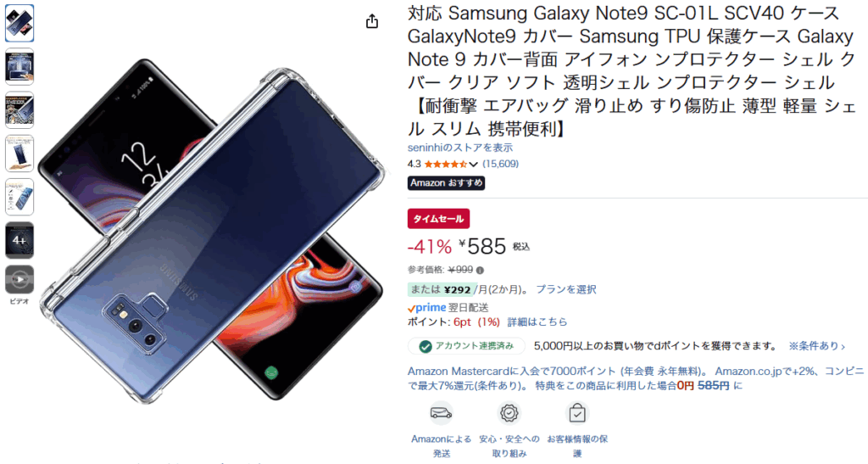Image resolution: width=868 pixels, height=464 pixels.
Task: Click the customer information protection bag icon
Action: pyautogui.click(x=576, y=413)
